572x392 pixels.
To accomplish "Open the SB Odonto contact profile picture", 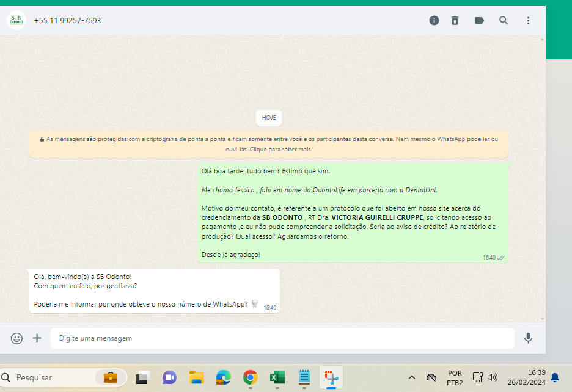I will tap(16, 20).
